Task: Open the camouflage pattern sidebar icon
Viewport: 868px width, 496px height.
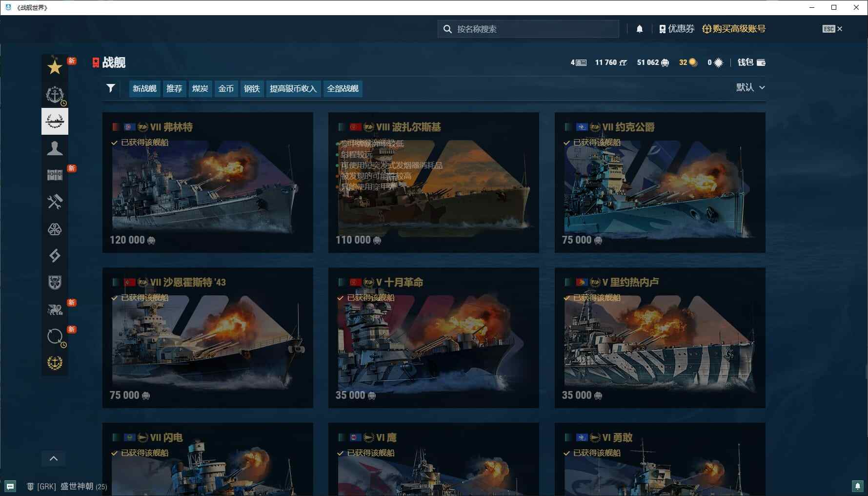Action: [x=55, y=228]
